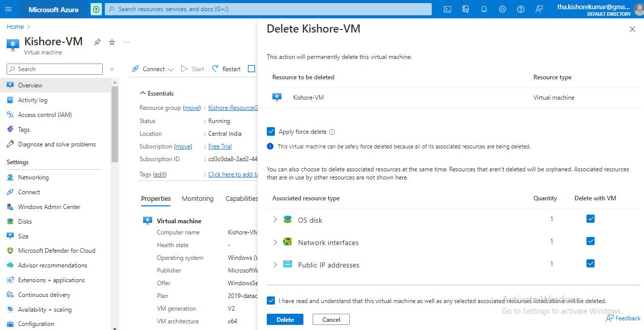Open the notifications bell icon
The image size is (644, 330).
click(x=484, y=9)
